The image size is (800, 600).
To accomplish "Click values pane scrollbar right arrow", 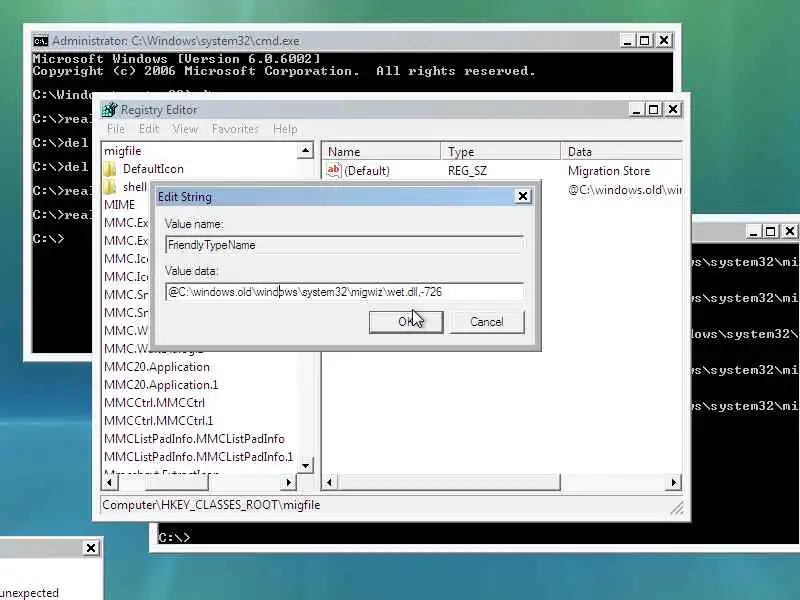I will (x=673, y=482).
